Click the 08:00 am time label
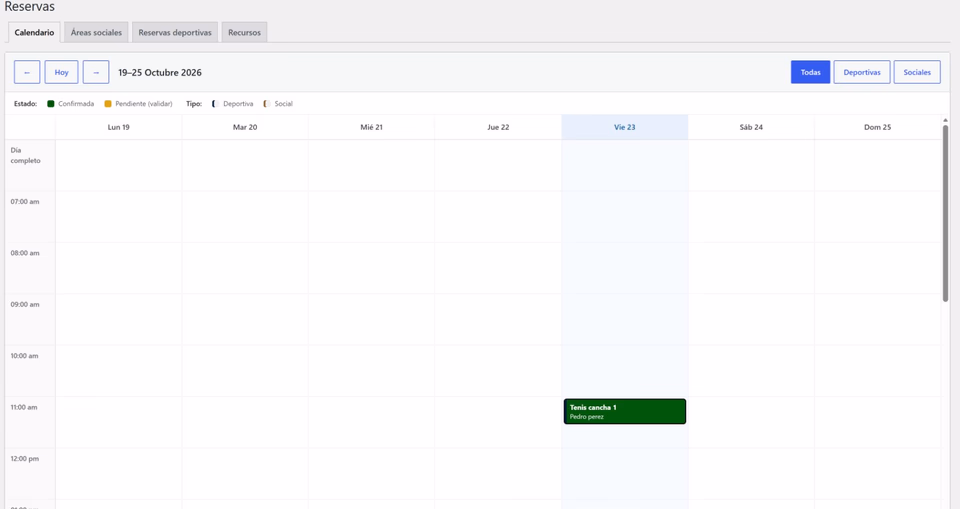The image size is (960, 509). 24,253
